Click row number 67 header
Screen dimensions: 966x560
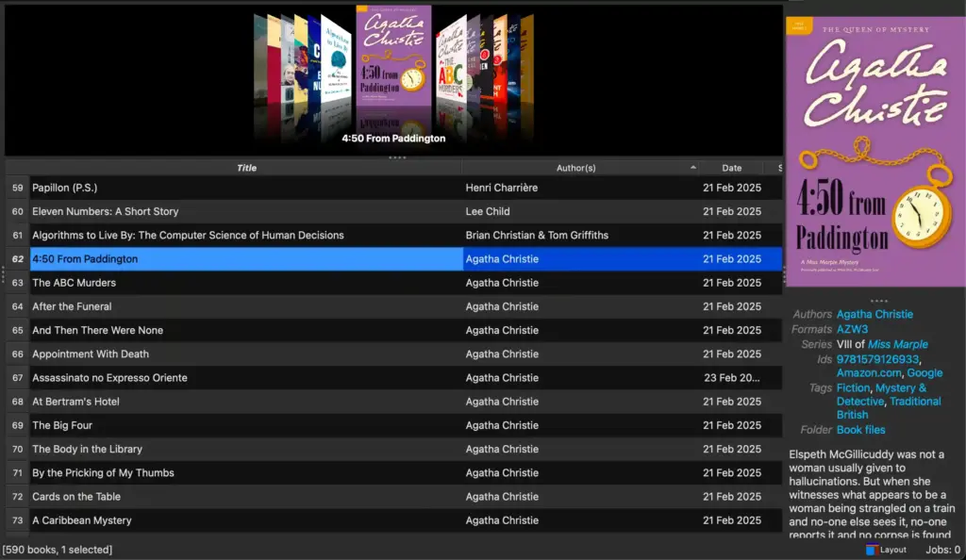[18, 378]
